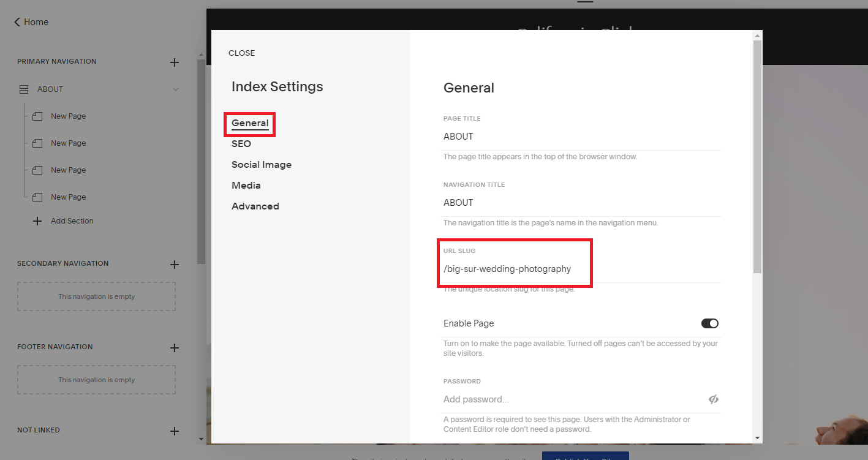Edit the Page Title field
This screenshot has height=460, width=868.
click(582, 137)
